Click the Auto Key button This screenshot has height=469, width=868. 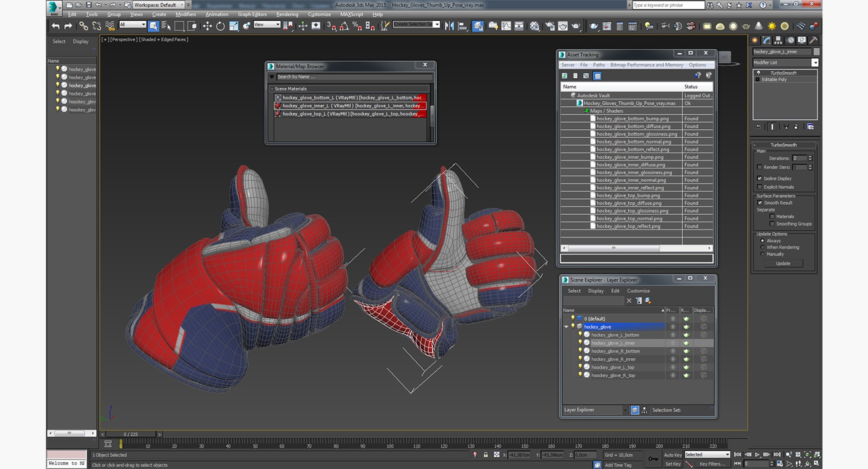[672, 455]
